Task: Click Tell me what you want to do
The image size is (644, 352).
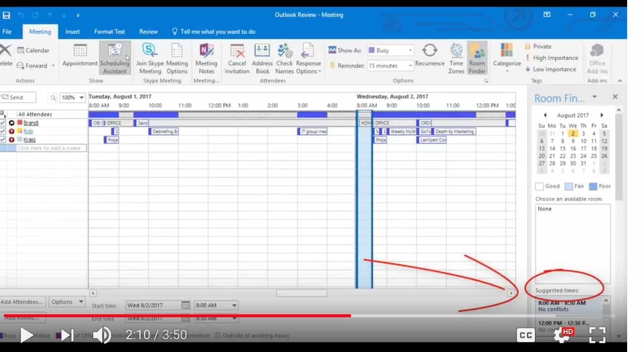Action: click(x=214, y=31)
